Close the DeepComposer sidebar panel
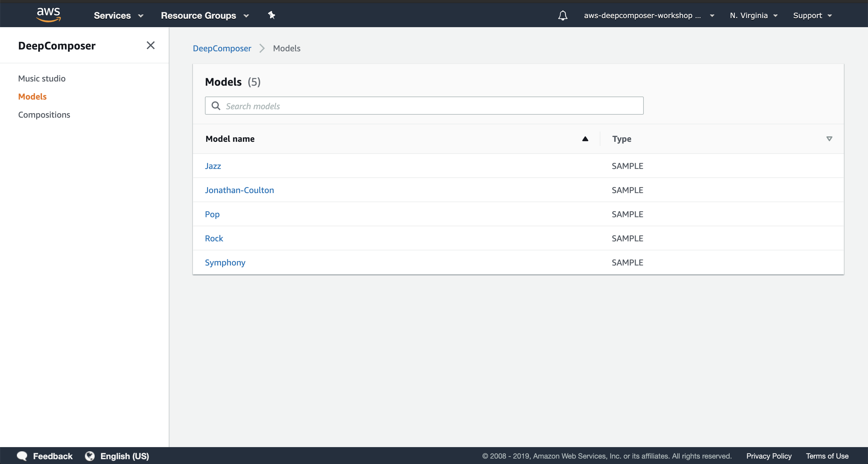 point(151,45)
